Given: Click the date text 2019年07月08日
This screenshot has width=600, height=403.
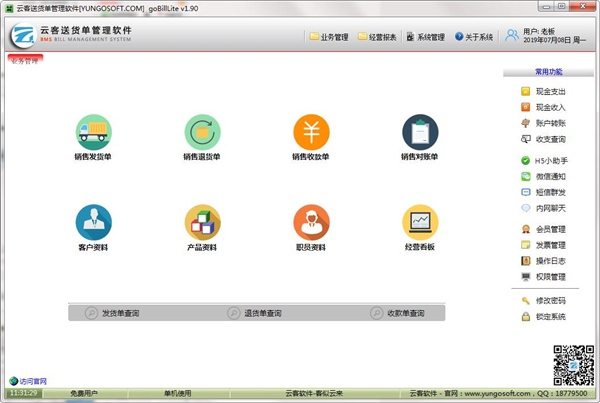Looking at the screenshot, I should (547, 40).
